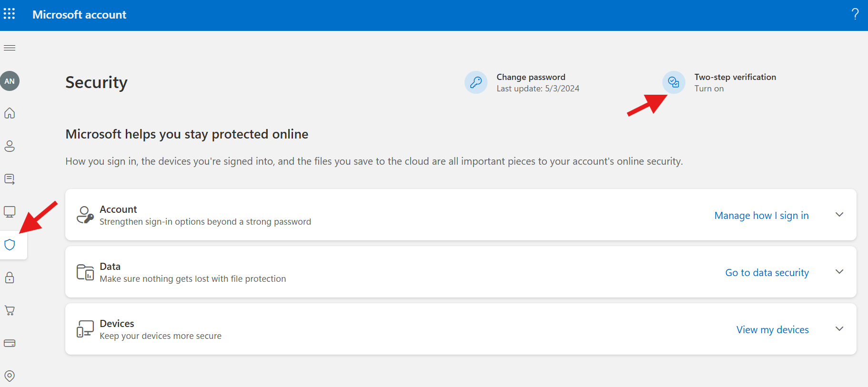The height and width of the screenshot is (387, 868).
Task: Click the Security page heading
Action: tap(96, 82)
